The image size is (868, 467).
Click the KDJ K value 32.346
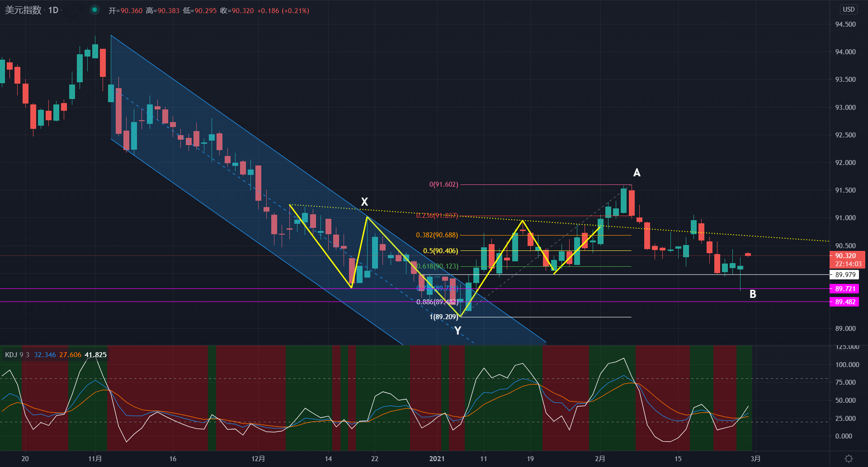click(45, 354)
